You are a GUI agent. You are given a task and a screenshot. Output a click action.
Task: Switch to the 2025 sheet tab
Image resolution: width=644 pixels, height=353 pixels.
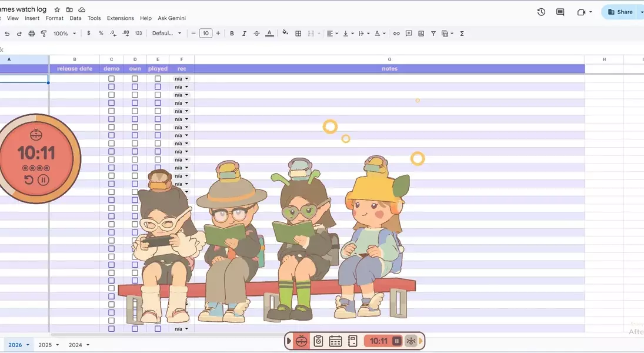pyautogui.click(x=45, y=345)
